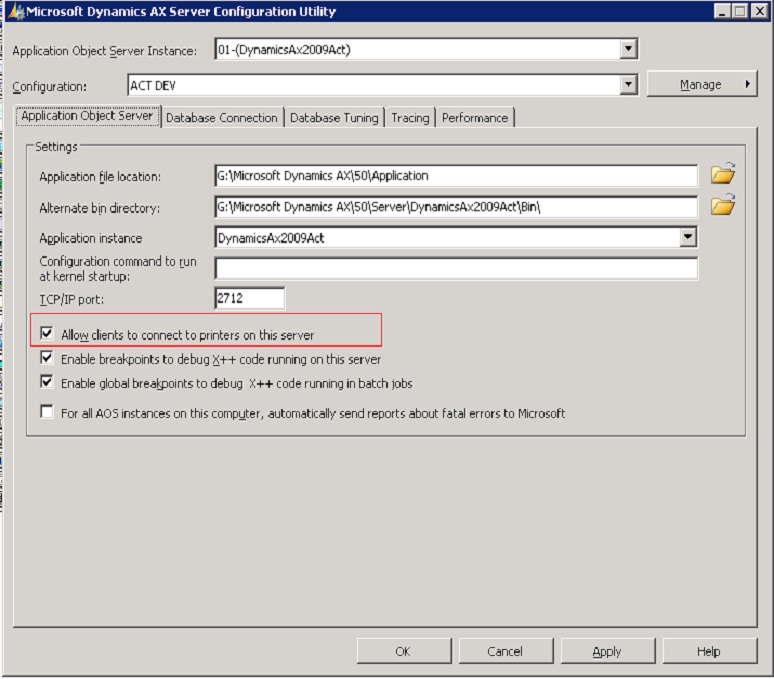Click the Alternate bin directory field
Viewport: 774px width, 679px height.
(x=456, y=207)
